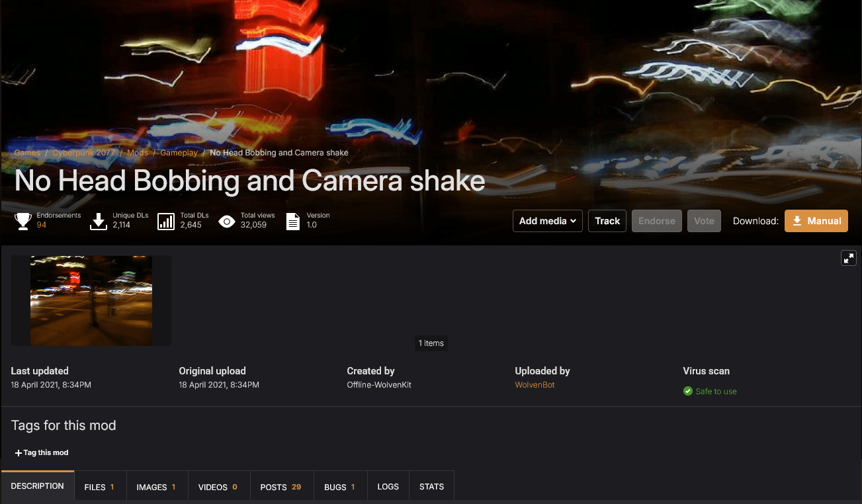
Task: Click Tag this mod
Action: click(42, 453)
